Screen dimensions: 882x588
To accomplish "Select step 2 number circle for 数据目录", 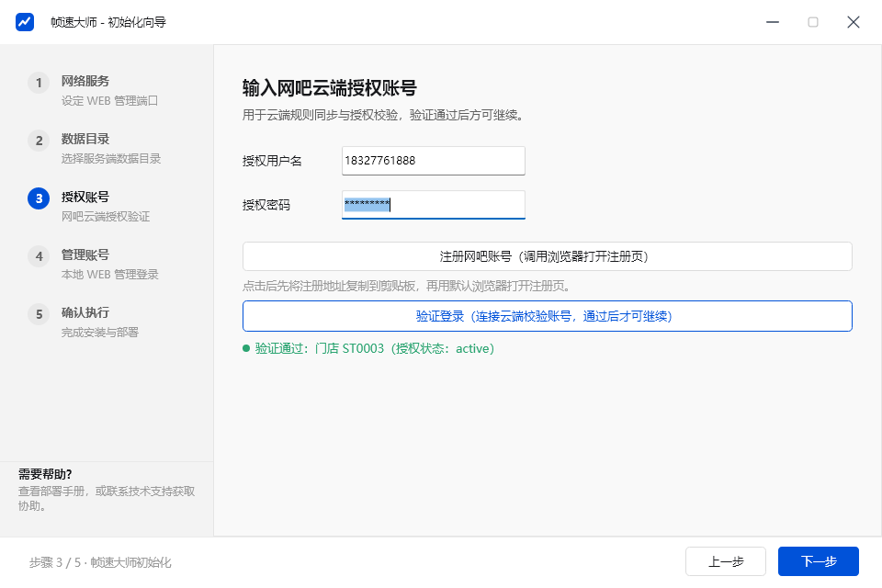I will (x=39, y=141).
